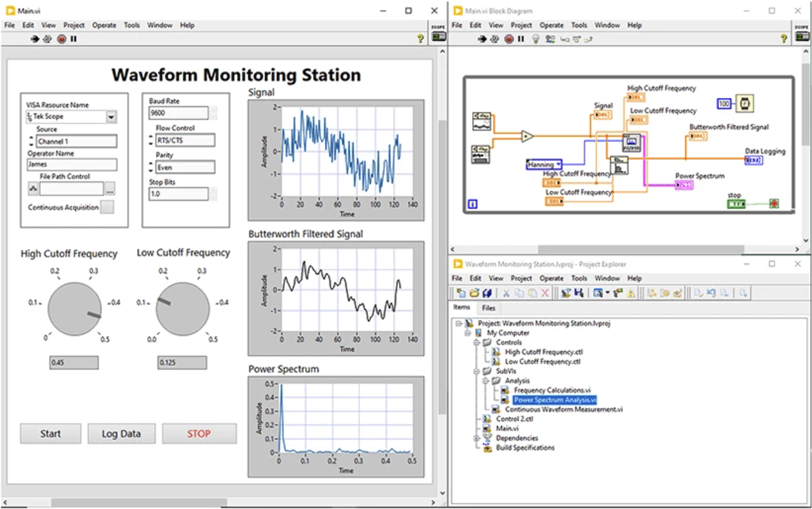This screenshot has height=509, width=812.
Task: Open VISA Resource Name dropdown
Action: point(111,117)
